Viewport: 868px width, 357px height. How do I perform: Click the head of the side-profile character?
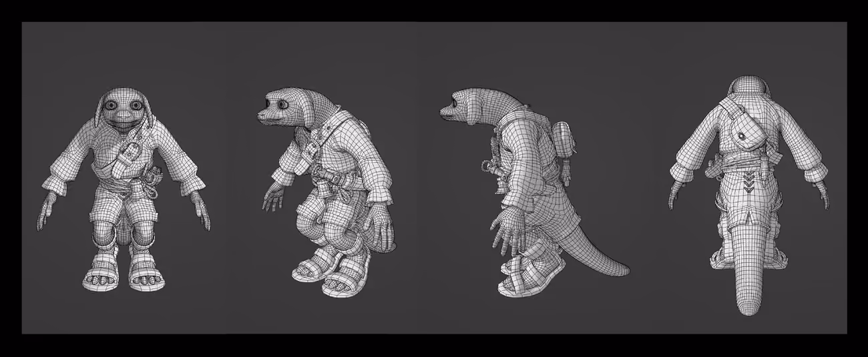[x=461, y=105]
